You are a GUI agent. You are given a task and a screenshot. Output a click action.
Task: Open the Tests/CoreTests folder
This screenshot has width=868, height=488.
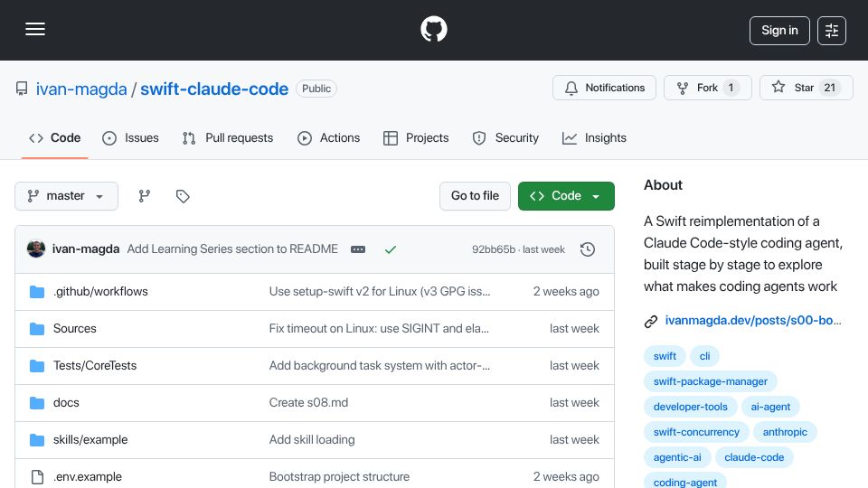[95, 366]
